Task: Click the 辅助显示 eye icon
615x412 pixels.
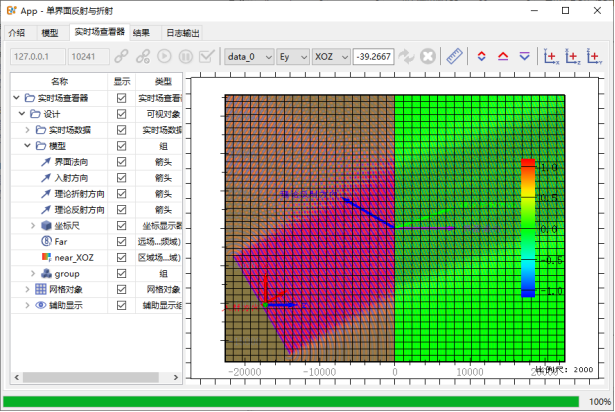Action: 41,305
